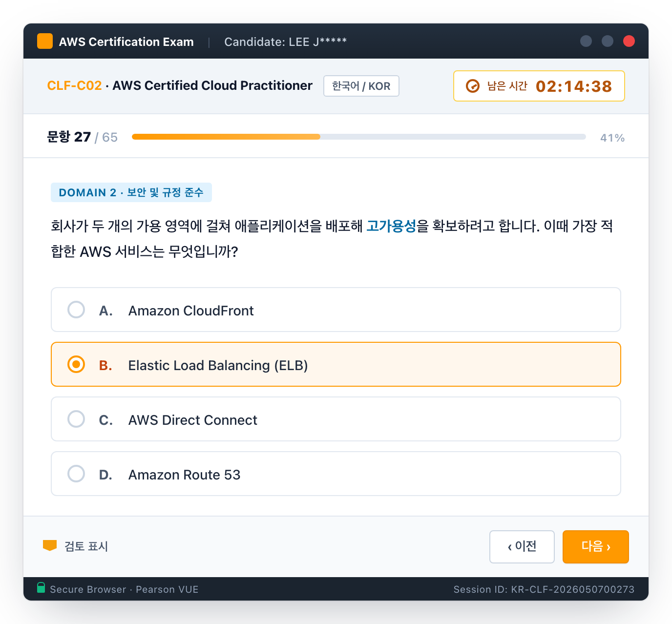Open the 한국어 / KOR language selector

[x=361, y=86]
